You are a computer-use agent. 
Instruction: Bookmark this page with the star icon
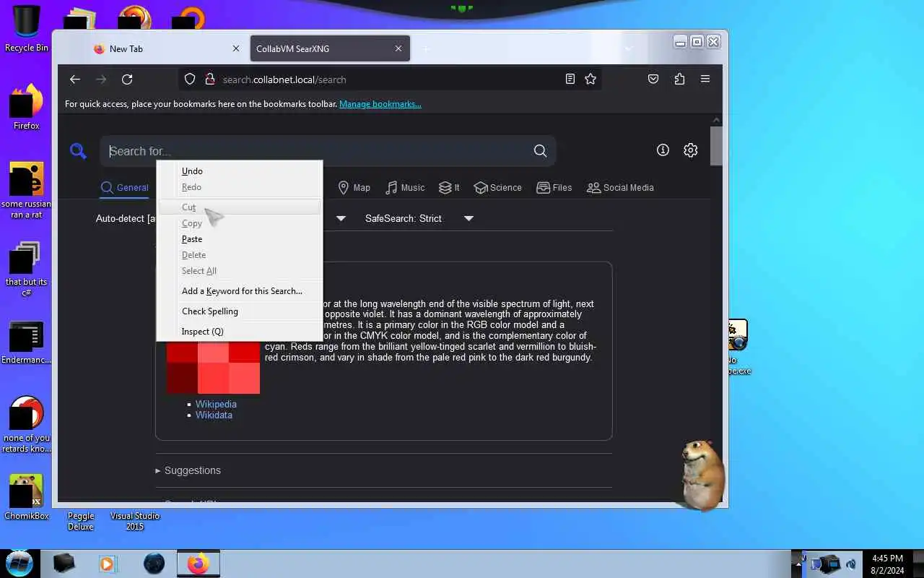coord(590,79)
